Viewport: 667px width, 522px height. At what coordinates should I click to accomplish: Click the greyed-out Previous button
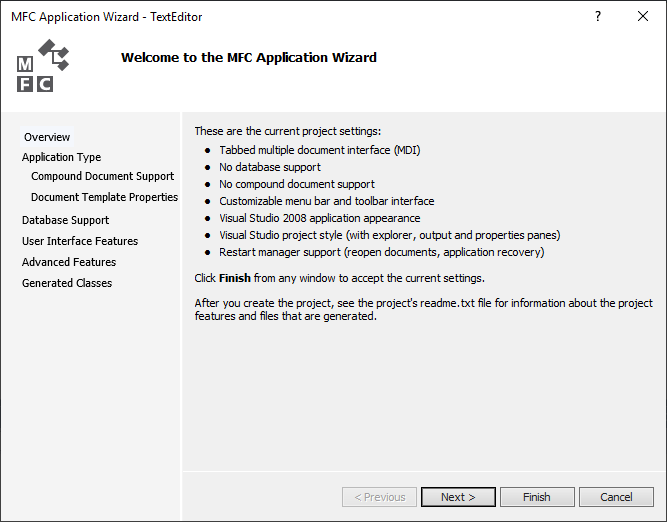pyautogui.click(x=379, y=497)
